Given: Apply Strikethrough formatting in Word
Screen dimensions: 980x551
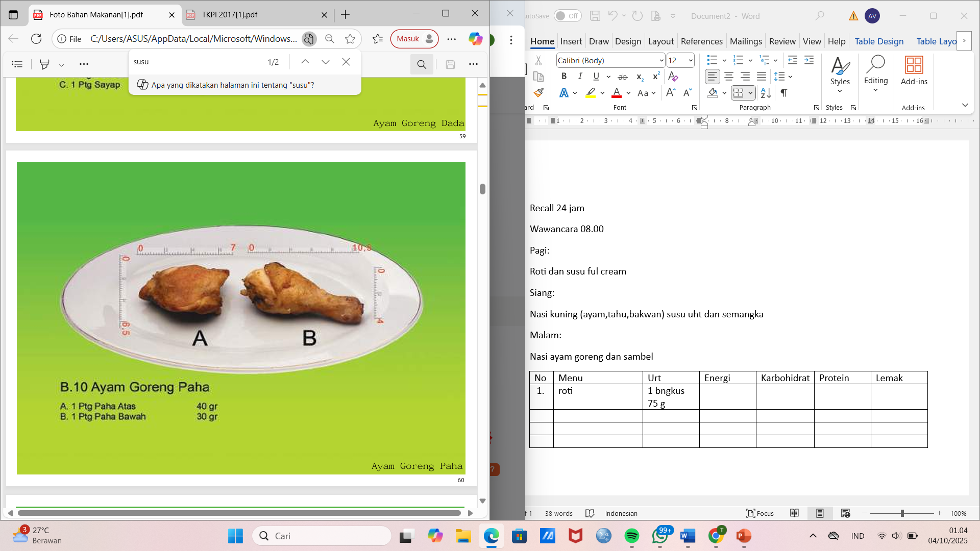Looking at the screenshot, I should pos(623,77).
